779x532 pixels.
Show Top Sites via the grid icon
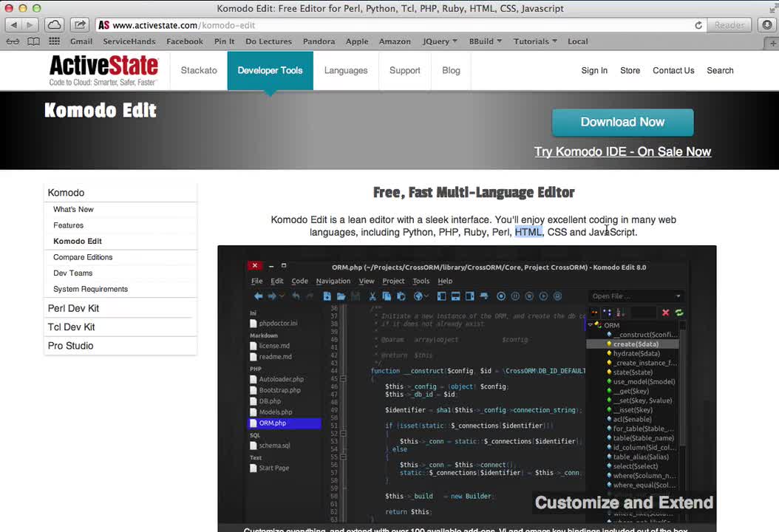[54, 41]
